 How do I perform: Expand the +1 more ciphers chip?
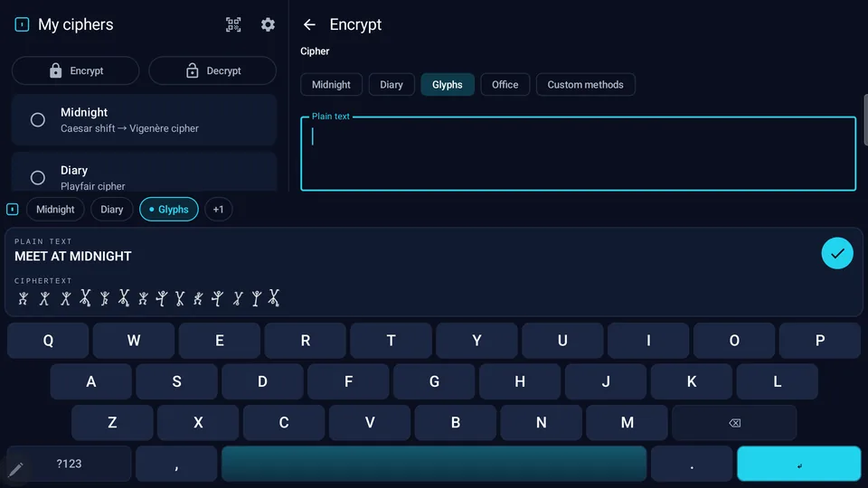coord(218,209)
